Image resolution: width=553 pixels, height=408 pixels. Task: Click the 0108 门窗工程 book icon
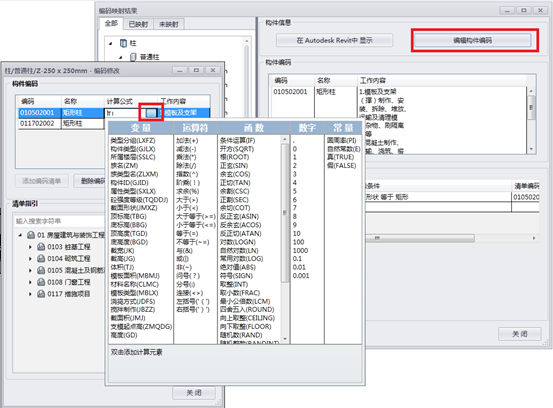click(41, 282)
